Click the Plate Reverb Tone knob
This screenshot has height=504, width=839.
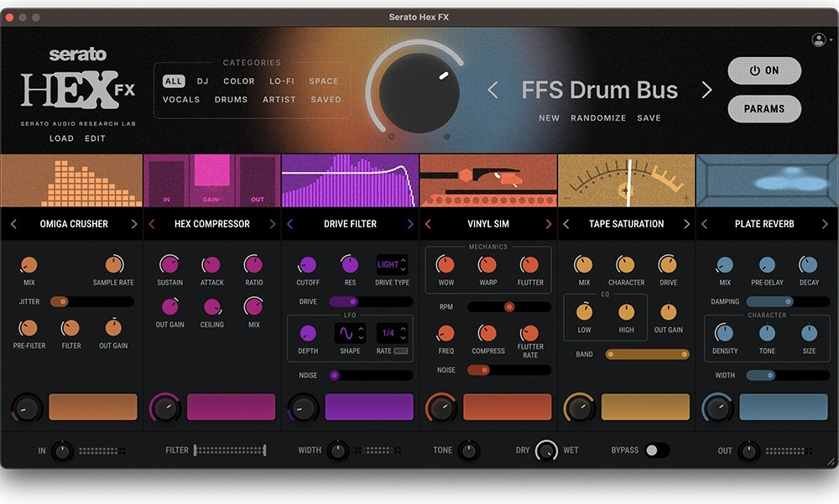(767, 333)
